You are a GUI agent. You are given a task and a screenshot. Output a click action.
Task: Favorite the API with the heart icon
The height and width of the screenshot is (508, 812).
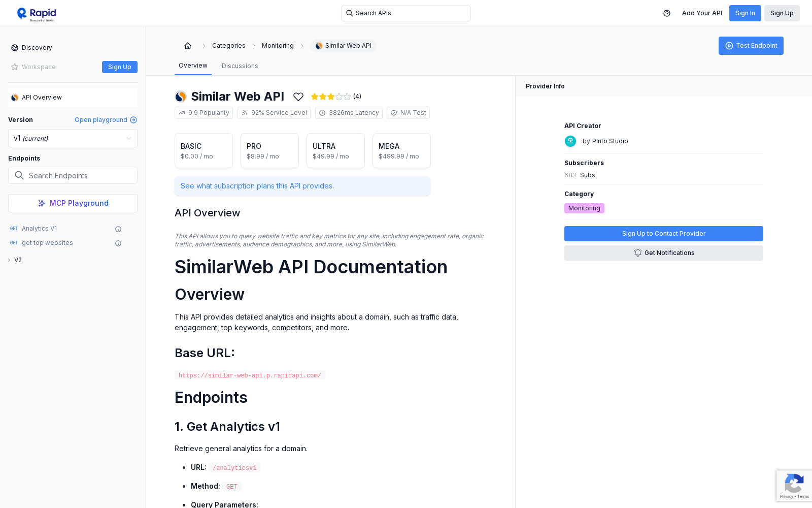tap(298, 97)
